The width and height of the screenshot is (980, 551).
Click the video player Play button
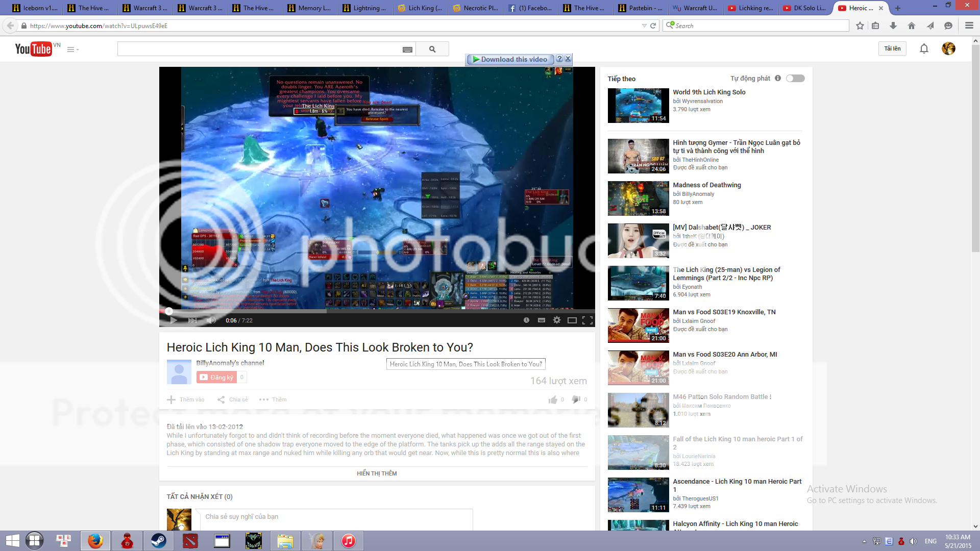click(174, 320)
